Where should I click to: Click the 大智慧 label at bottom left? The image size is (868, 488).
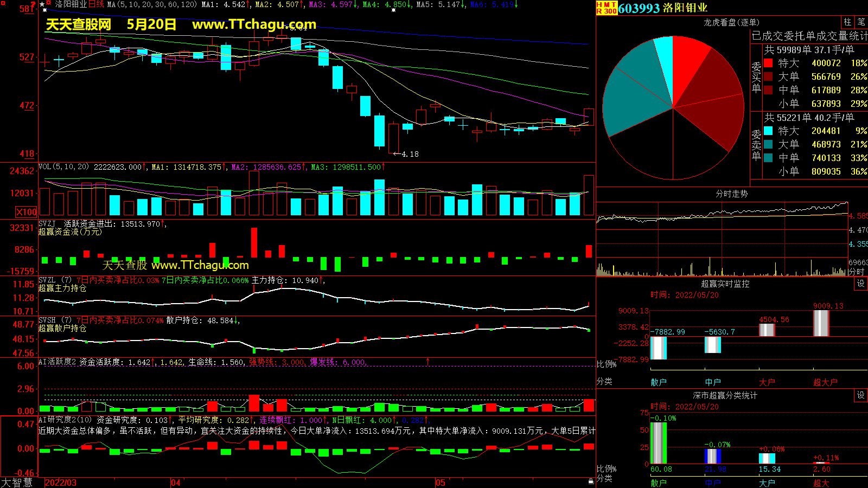point(17,482)
